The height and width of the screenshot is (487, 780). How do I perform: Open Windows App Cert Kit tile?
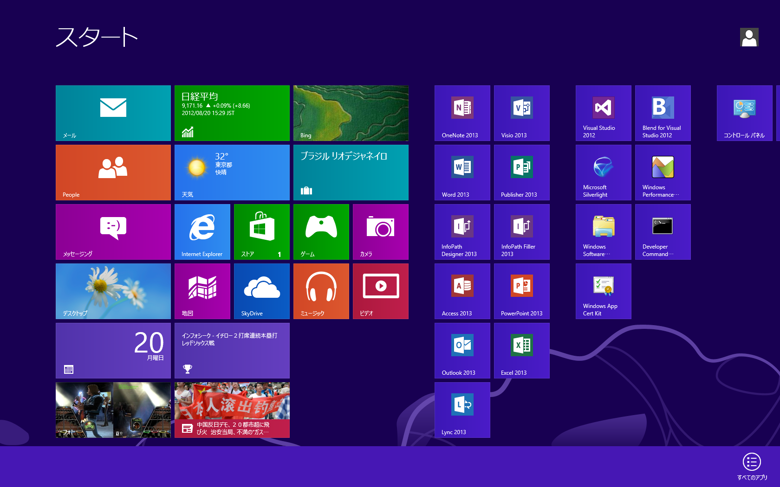click(603, 291)
